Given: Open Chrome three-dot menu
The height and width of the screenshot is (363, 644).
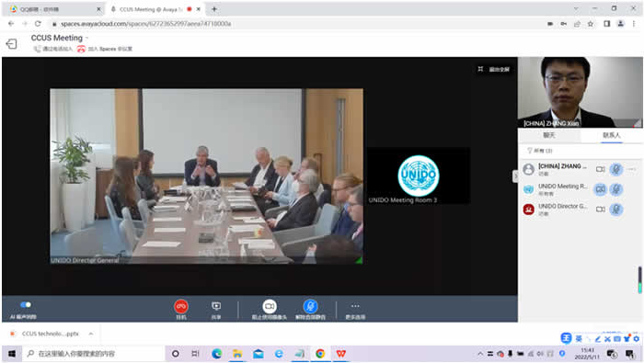Looking at the screenshot, I should coord(634,24).
